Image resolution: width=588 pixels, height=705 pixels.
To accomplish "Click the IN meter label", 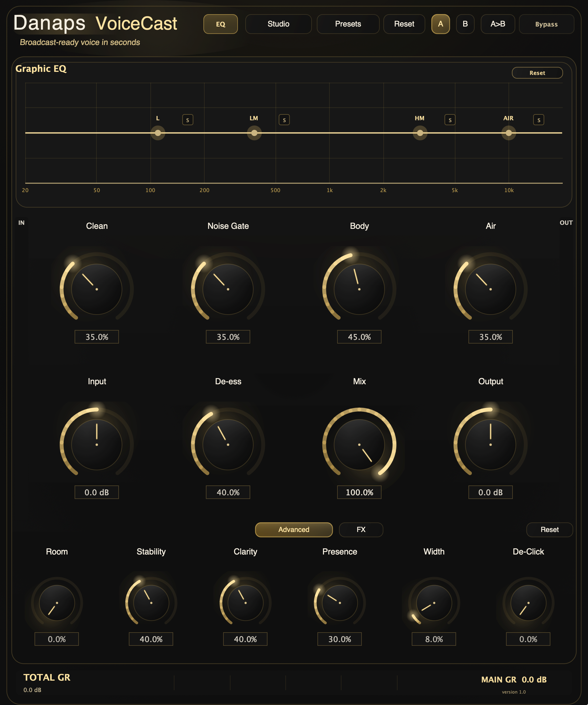I will pyautogui.click(x=22, y=223).
